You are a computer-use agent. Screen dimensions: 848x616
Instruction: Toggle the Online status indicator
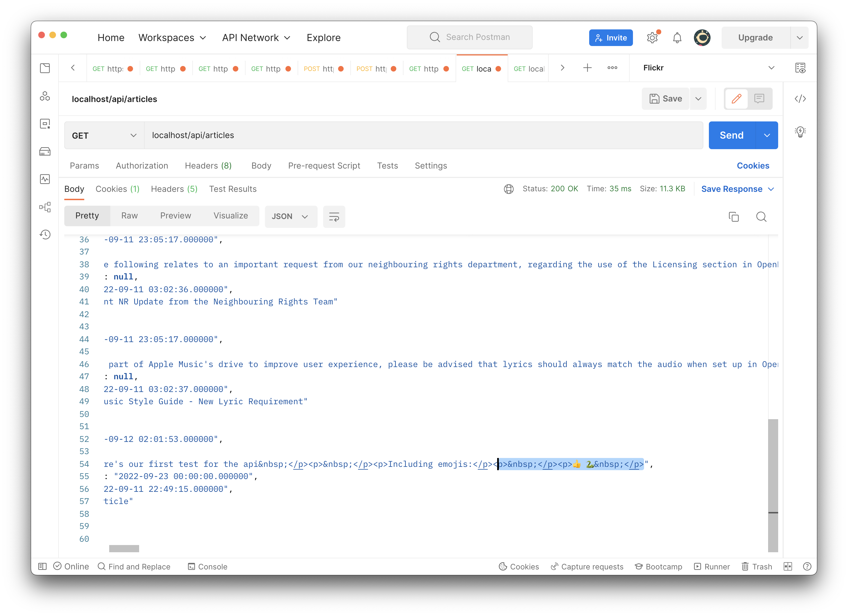[71, 566]
